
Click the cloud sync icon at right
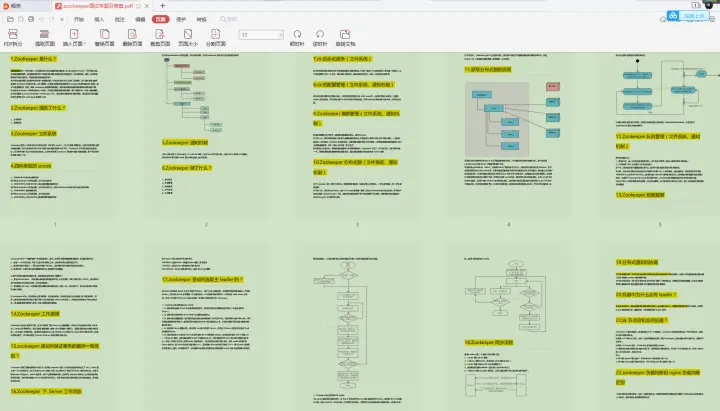point(663,19)
